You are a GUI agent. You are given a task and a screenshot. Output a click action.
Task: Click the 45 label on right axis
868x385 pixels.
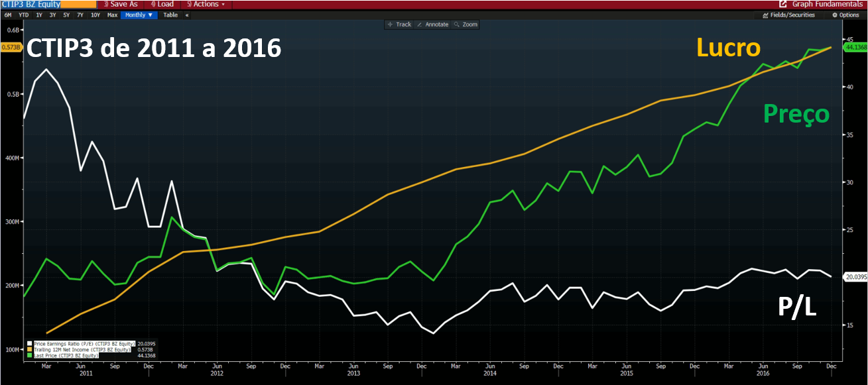pos(849,38)
